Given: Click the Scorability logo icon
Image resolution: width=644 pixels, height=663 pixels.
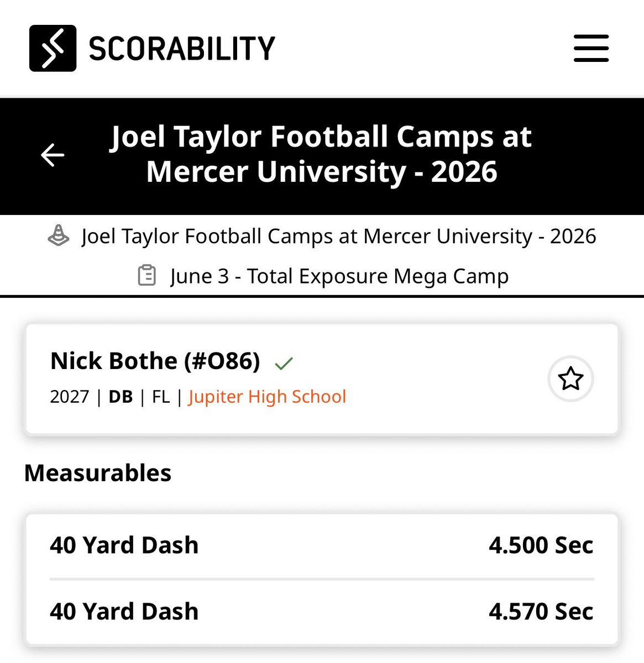Looking at the screenshot, I should pyautogui.click(x=53, y=48).
